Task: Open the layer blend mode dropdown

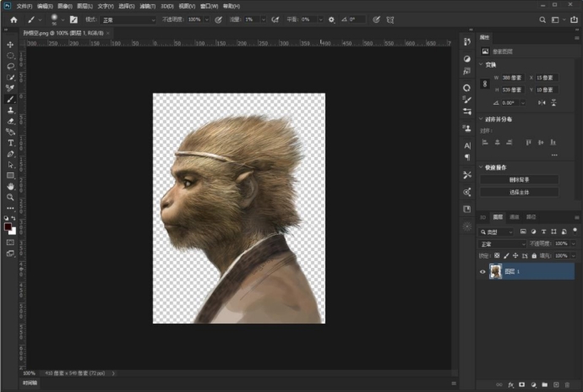Action: click(x=502, y=244)
